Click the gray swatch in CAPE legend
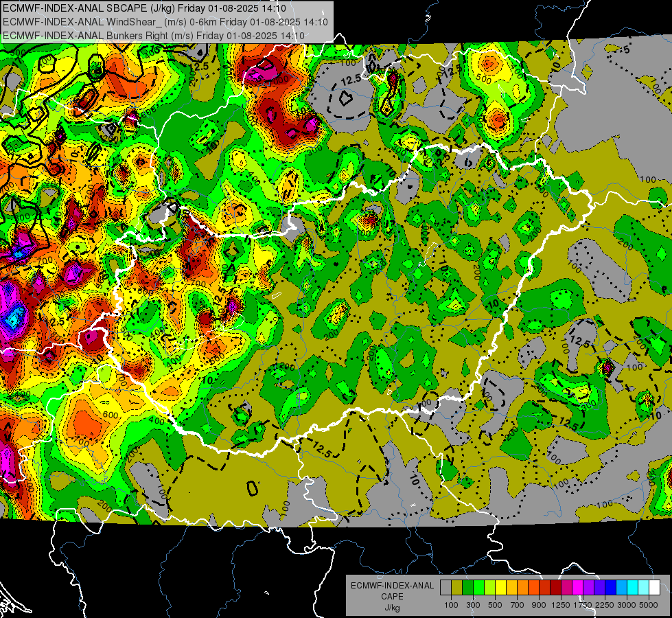Viewport: 672px width, 618px height. pyautogui.click(x=445, y=588)
